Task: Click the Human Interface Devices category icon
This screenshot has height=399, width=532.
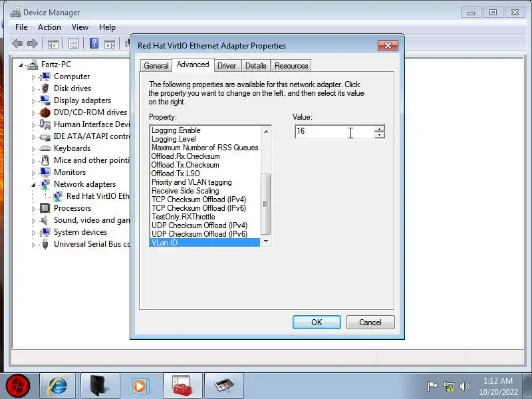Action: (45, 124)
